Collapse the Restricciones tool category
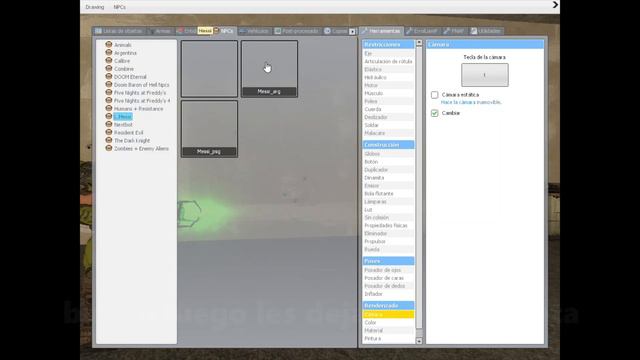This screenshot has height=360, width=640. 388,44
